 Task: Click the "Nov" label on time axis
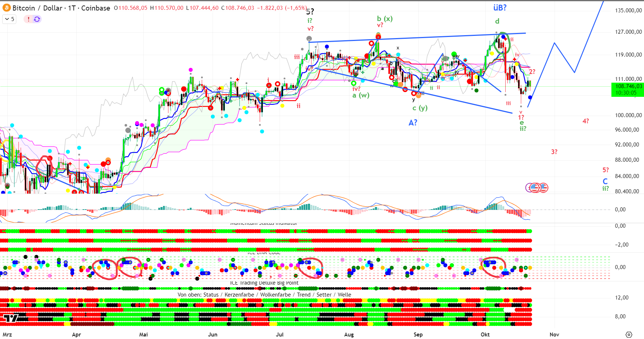click(554, 334)
